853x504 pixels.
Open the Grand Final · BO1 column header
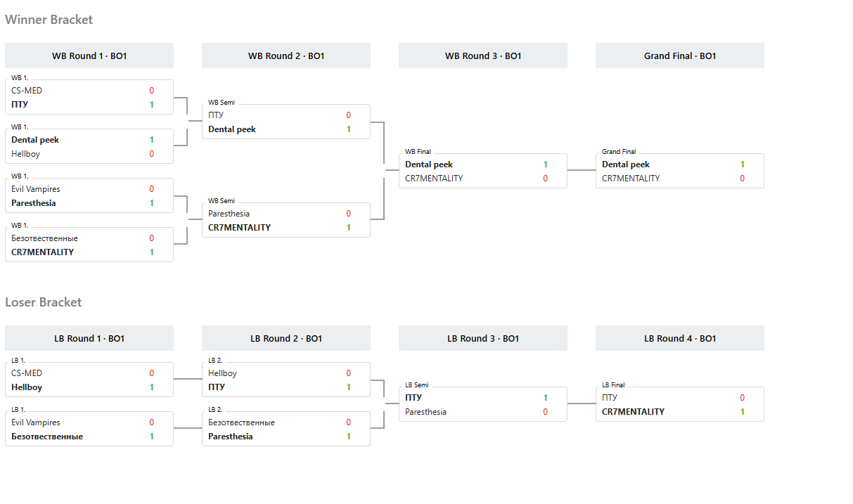[x=680, y=56]
